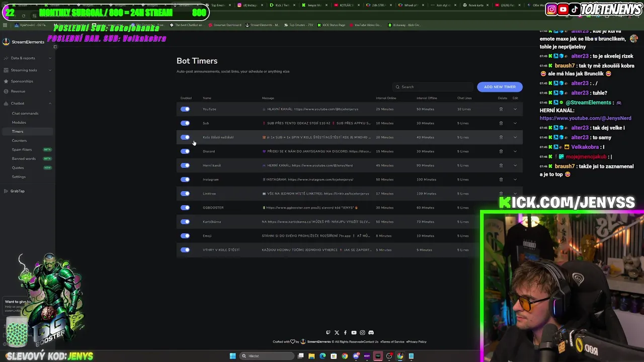Expand the Streaming tools sidebar section

(28, 70)
